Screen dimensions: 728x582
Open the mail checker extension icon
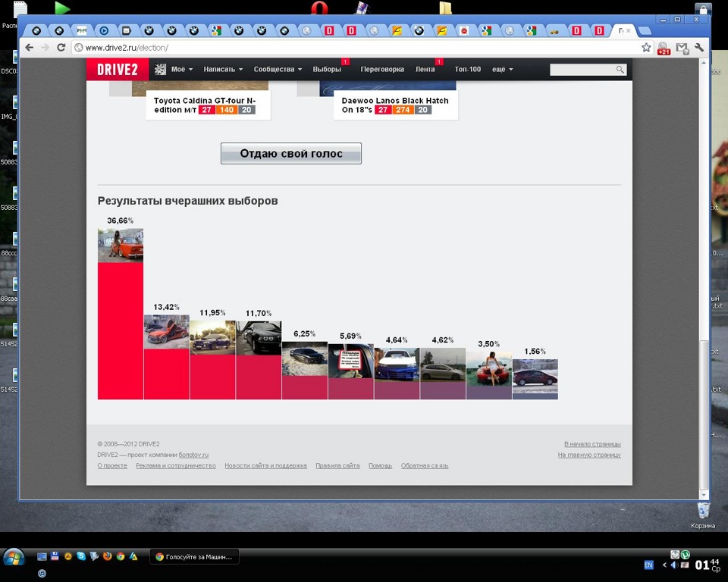[682, 48]
